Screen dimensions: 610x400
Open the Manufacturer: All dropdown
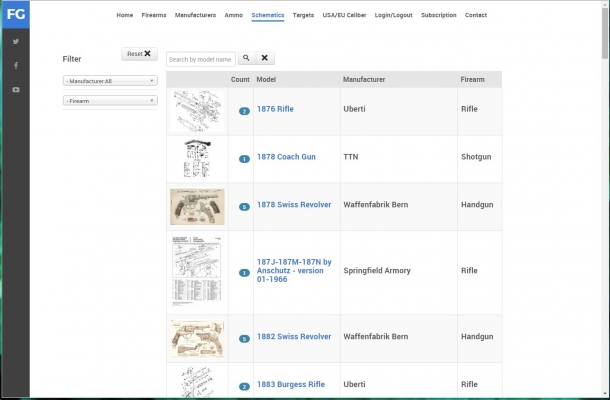coord(110,81)
